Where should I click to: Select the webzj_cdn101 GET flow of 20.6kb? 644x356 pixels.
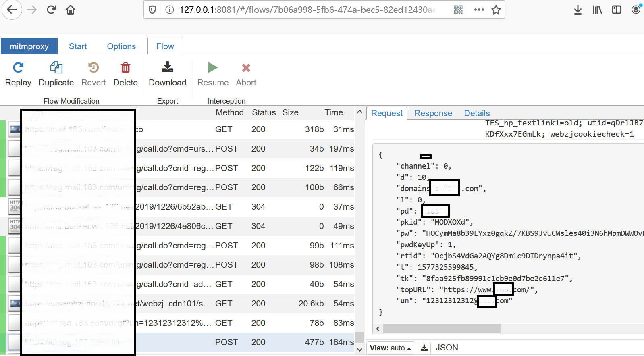177,304
